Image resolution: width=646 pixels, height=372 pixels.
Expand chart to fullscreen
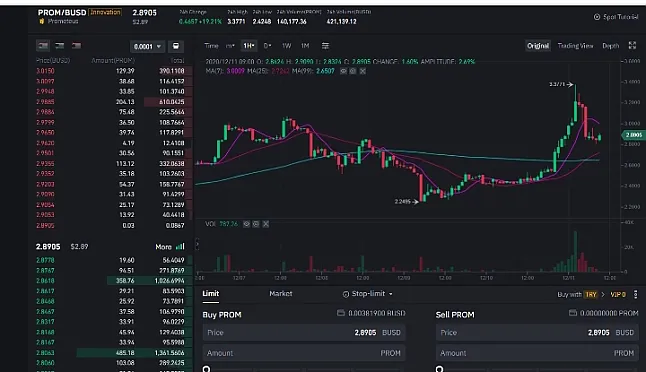click(x=632, y=46)
